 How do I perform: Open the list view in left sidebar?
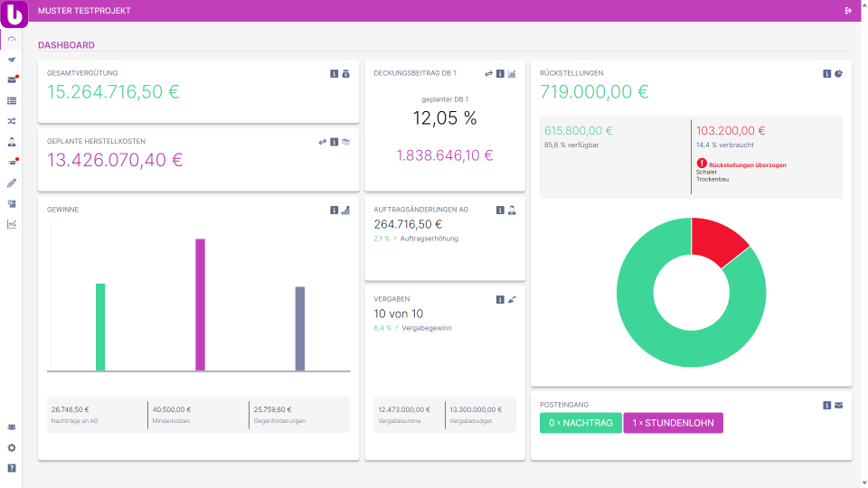(12, 100)
